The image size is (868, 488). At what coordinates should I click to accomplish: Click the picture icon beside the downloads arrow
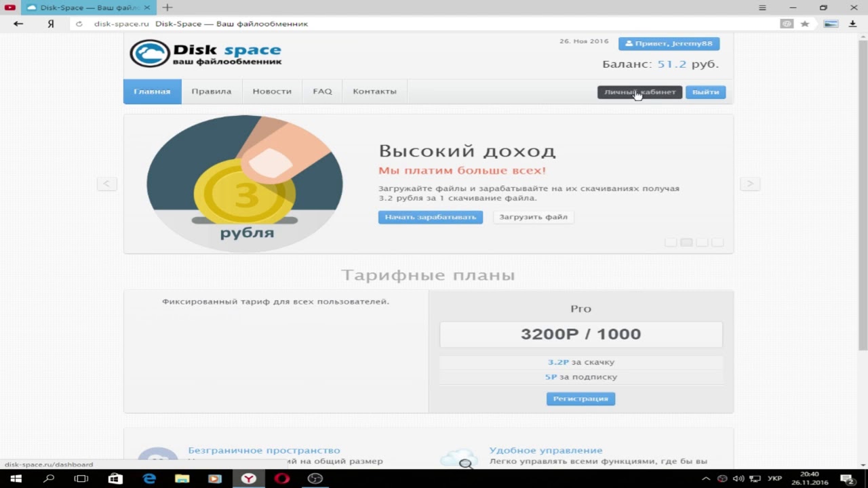[831, 24]
